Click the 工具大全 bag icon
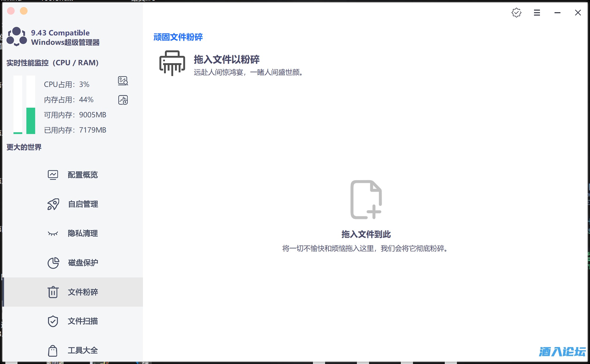Screen dimensions: 590x364 [x=53, y=351]
